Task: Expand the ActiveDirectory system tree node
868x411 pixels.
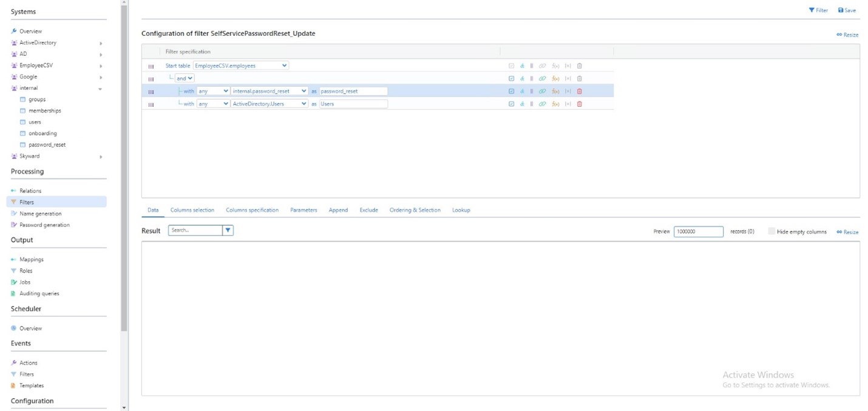Action: pyautogui.click(x=101, y=43)
